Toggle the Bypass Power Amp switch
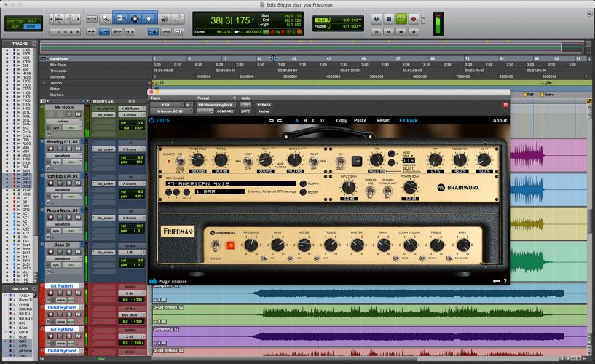 (x=387, y=191)
